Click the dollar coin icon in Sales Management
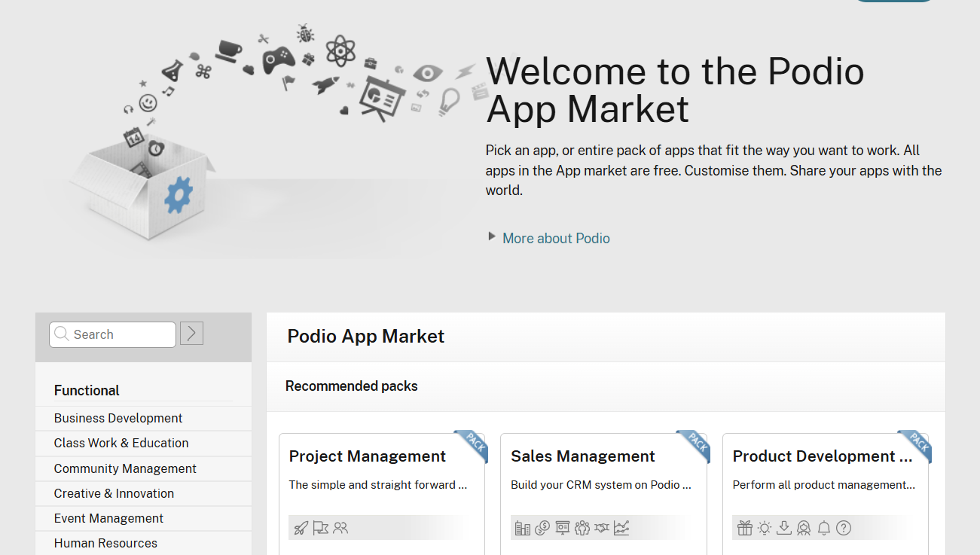 542,528
